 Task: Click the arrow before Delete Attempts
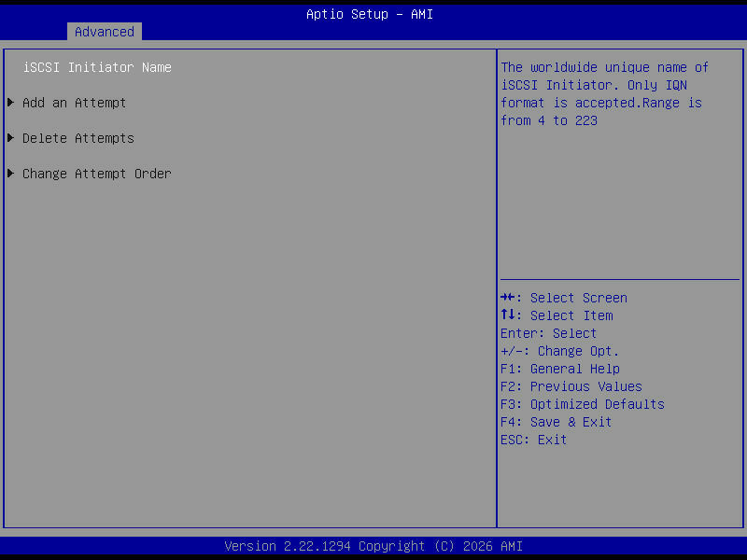[11, 138]
